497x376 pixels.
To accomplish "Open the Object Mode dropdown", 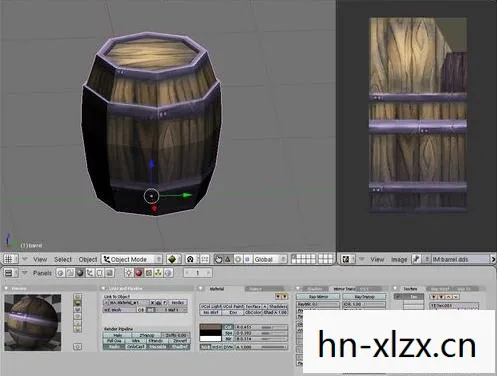I will (x=132, y=259).
